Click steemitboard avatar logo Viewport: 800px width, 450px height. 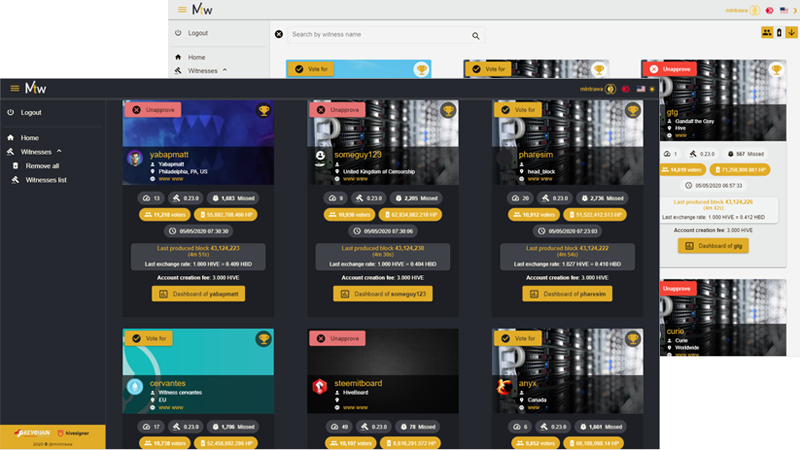320,387
